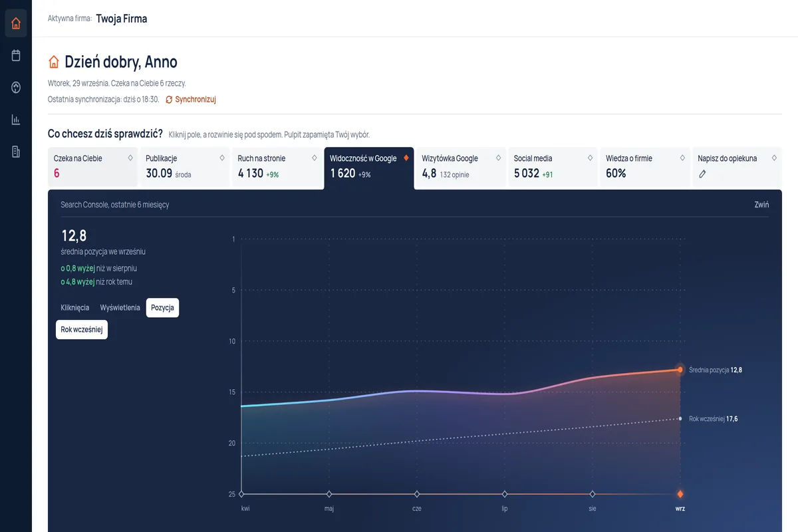The height and width of the screenshot is (532, 798).
Task: Click the 'o 0,8 wyżej niż w sierpniu' line
Action: point(99,269)
